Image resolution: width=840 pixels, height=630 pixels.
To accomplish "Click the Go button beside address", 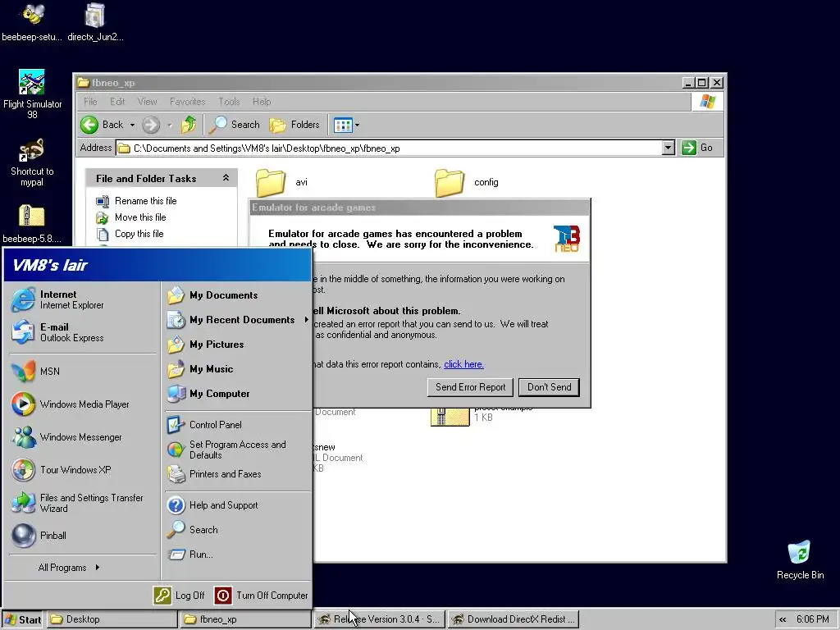I will (x=697, y=148).
